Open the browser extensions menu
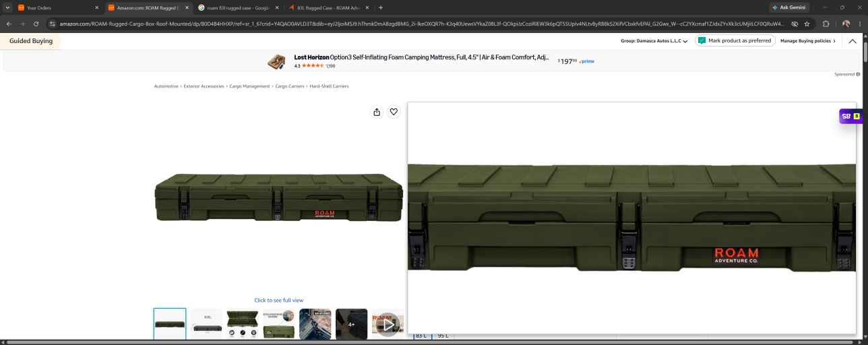This screenshot has width=868, height=345. point(826,24)
